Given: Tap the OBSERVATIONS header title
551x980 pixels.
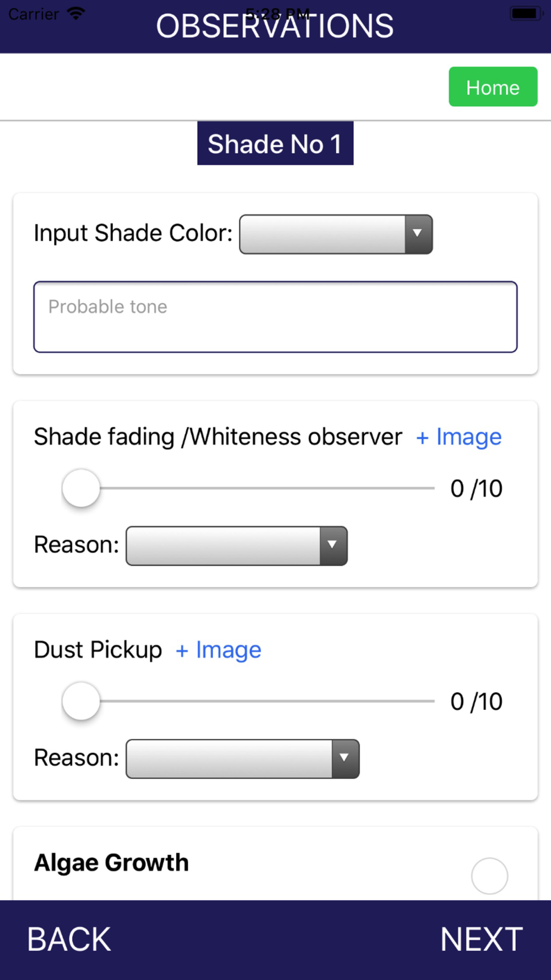Looking at the screenshot, I should [x=275, y=26].
